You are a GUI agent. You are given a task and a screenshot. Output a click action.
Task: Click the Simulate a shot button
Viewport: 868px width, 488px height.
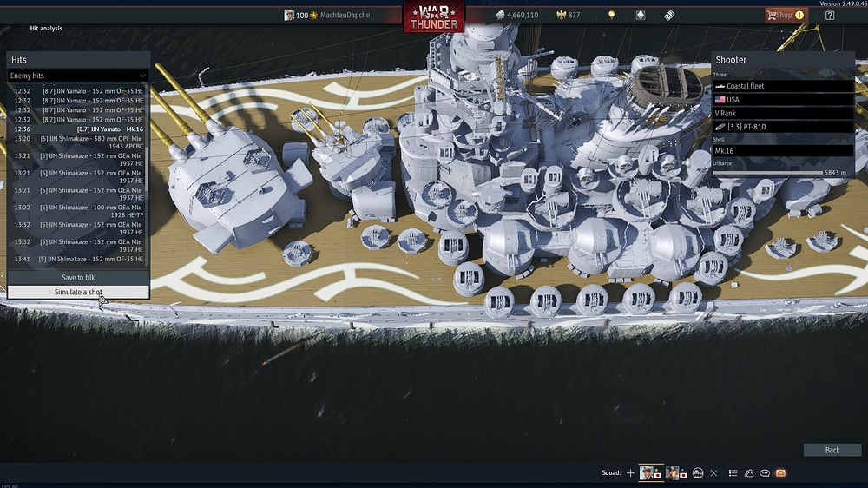78,292
